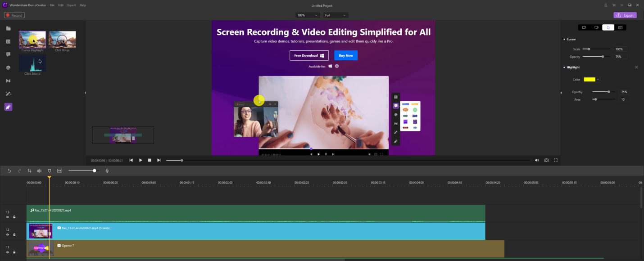Add a marker with the marker icon
Image resolution: width=644 pixels, height=261 pixels.
pos(50,171)
